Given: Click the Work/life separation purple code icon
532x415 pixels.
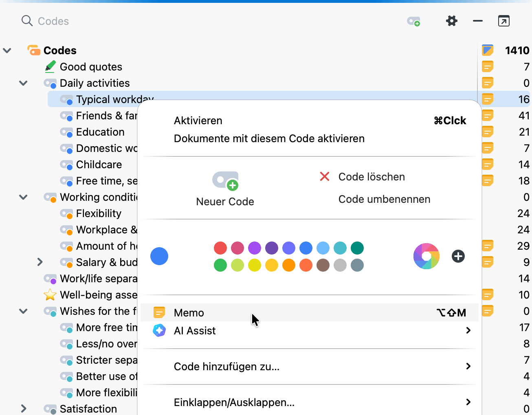Looking at the screenshot, I should pyautogui.click(x=50, y=279).
